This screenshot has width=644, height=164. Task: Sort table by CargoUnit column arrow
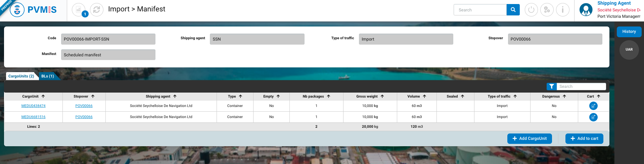coord(43,96)
